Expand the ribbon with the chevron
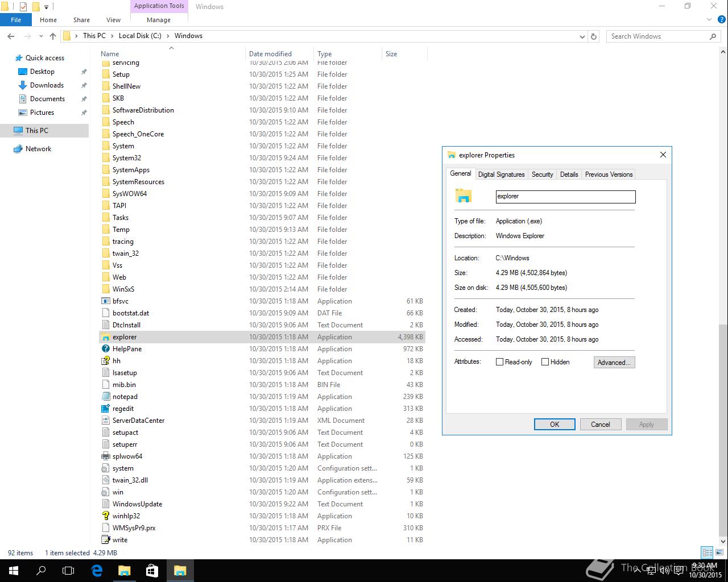728x582 pixels. [709, 20]
